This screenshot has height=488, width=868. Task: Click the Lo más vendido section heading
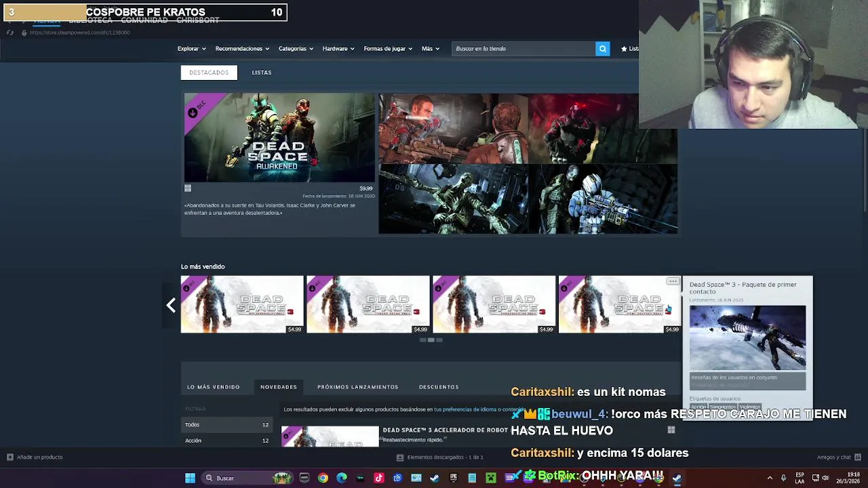tap(203, 266)
